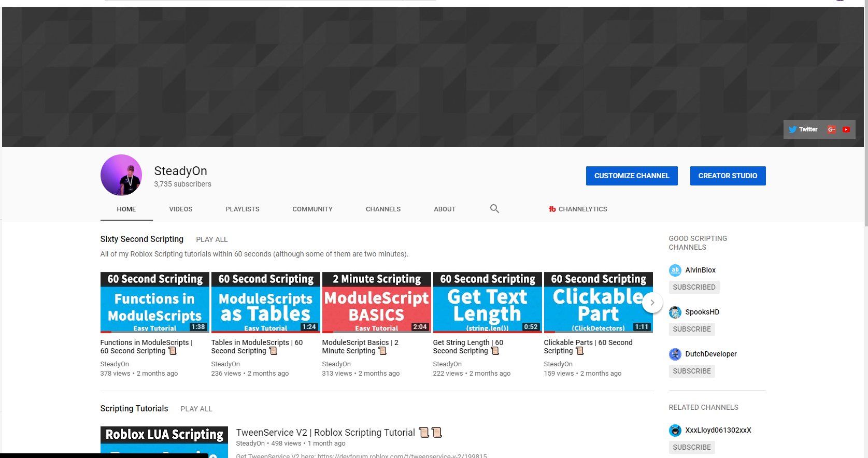Click the Customize Channel button

[x=632, y=176]
